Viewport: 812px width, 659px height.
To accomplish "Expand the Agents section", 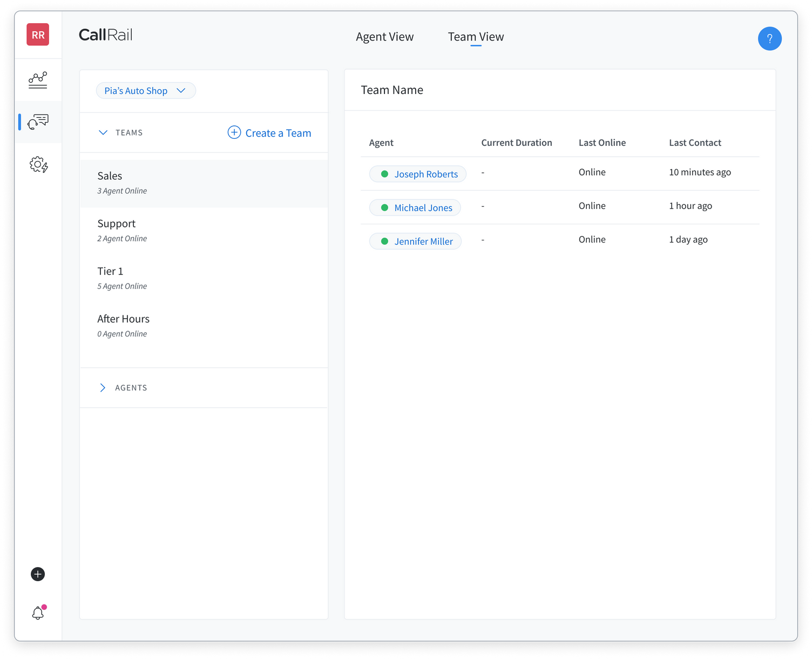I will [x=103, y=388].
